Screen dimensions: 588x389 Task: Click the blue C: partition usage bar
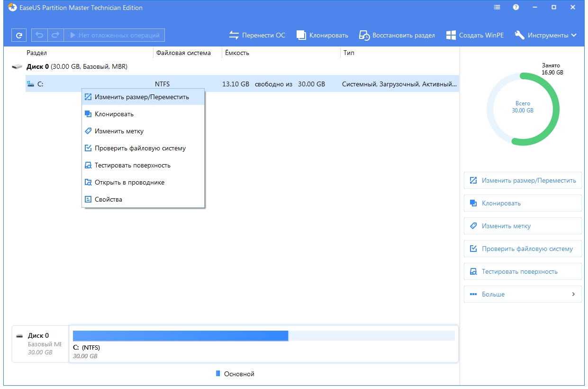point(181,336)
